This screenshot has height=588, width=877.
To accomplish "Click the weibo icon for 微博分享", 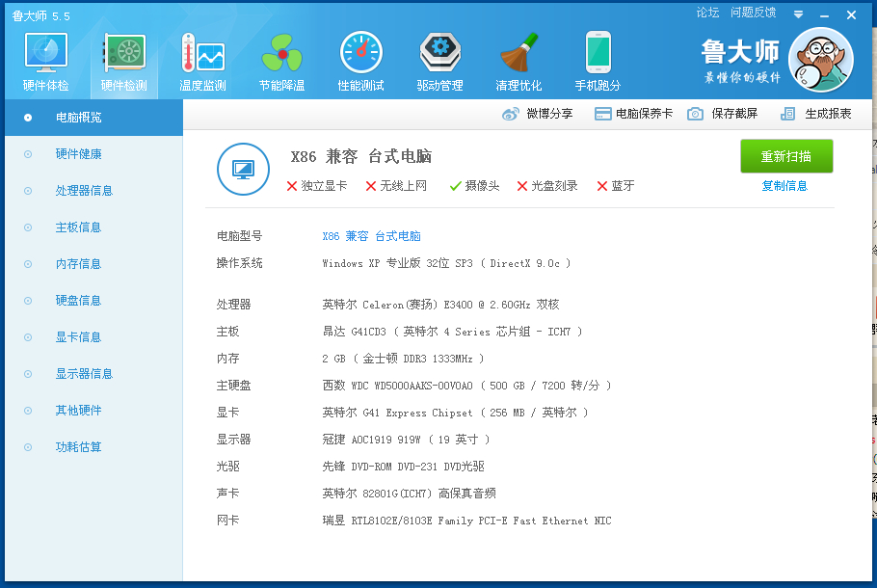I will [x=511, y=114].
